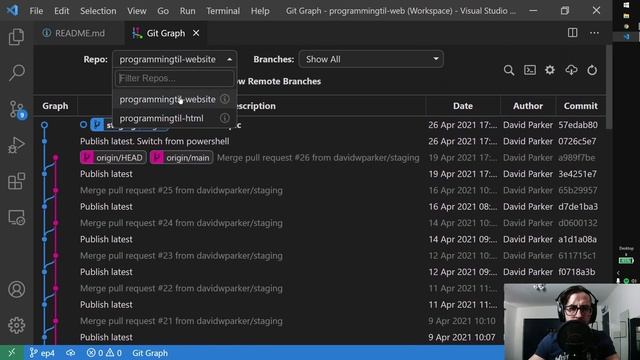The image size is (640, 360).
Task: Split the editor to the right
Action: coord(572,33)
